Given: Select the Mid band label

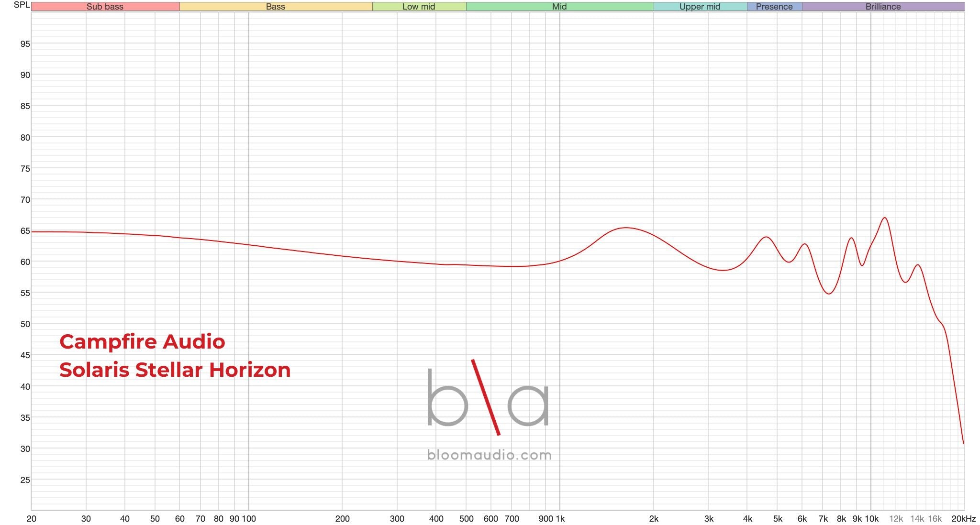Looking at the screenshot, I should pyautogui.click(x=559, y=7).
